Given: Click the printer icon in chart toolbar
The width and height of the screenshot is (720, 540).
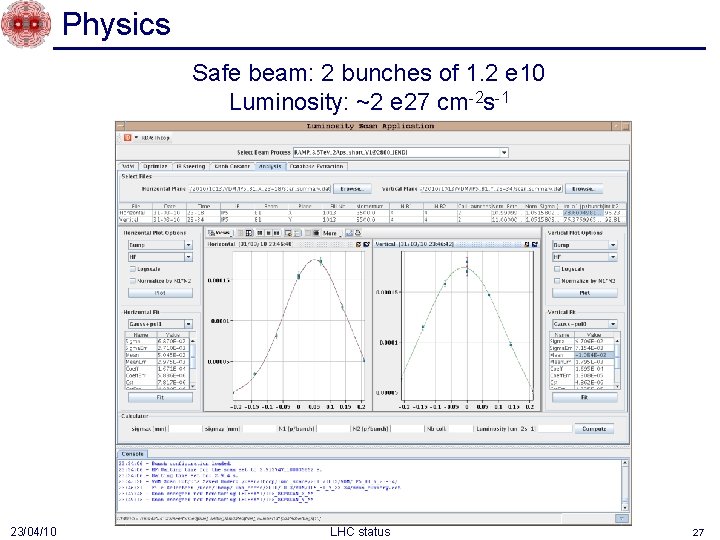Looking at the screenshot, I should [x=358, y=233].
